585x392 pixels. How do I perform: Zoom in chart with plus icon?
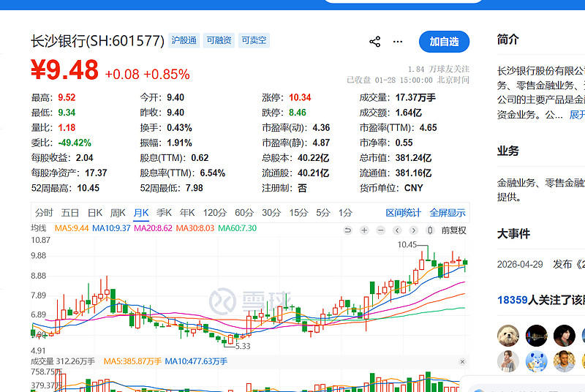coord(364,230)
